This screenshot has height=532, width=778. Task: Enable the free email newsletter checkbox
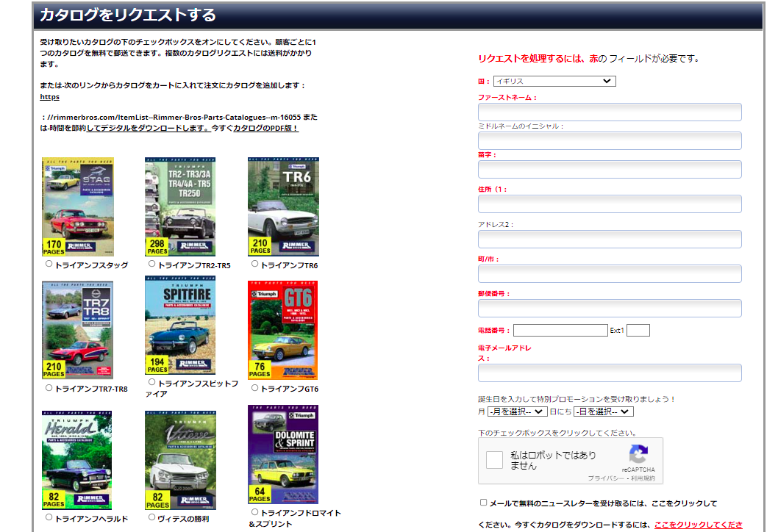click(x=483, y=501)
